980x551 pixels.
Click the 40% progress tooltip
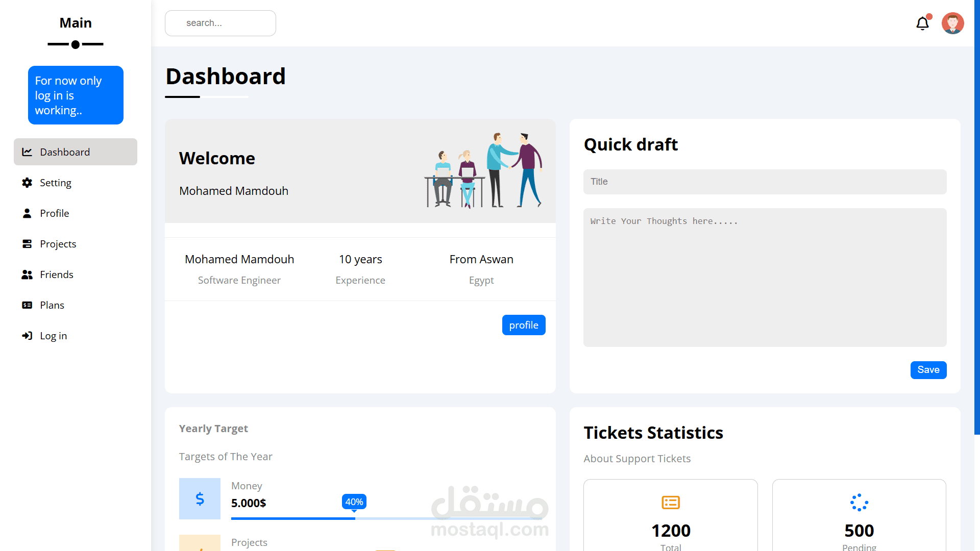354,502
